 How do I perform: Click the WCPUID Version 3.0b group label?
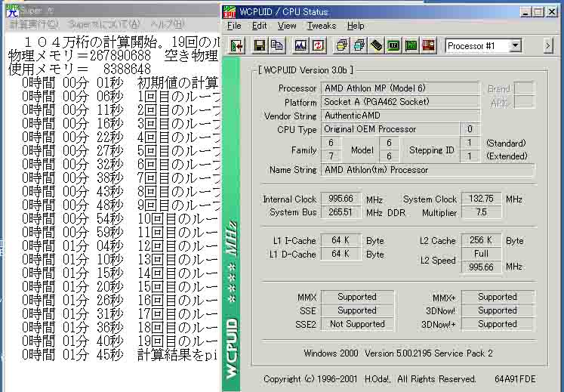(x=306, y=69)
